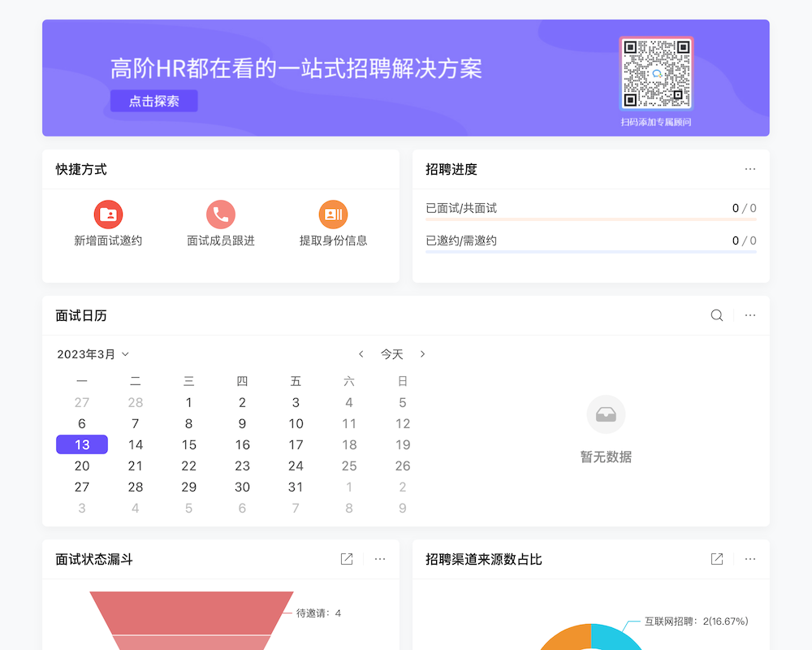
Task: Click the search icon in 面试日历 panel
Action: pyautogui.click(x=716, y=315)
